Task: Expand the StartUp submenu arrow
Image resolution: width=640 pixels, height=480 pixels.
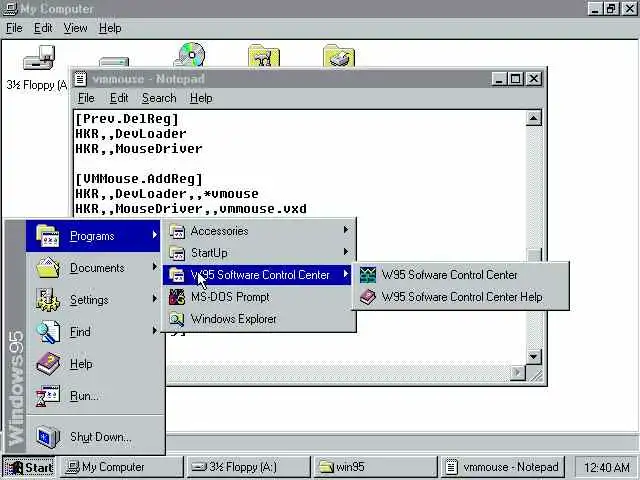Action: point(346,252)
